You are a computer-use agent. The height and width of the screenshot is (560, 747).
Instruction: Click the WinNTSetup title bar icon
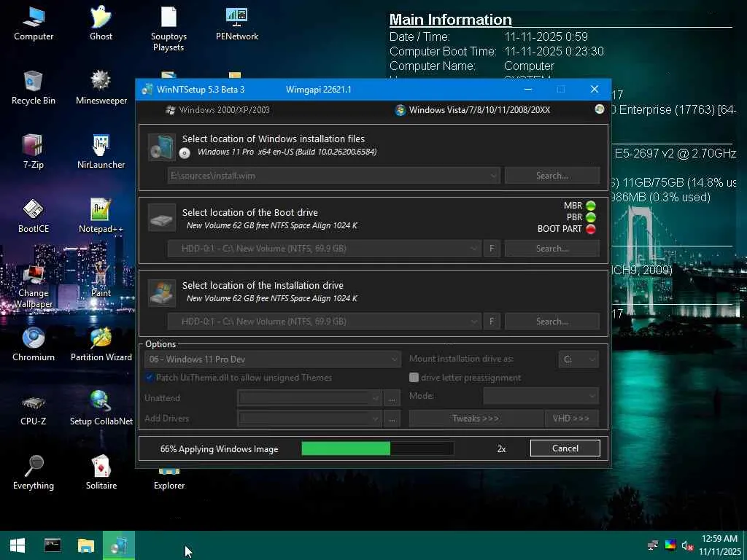coord(147,89)
